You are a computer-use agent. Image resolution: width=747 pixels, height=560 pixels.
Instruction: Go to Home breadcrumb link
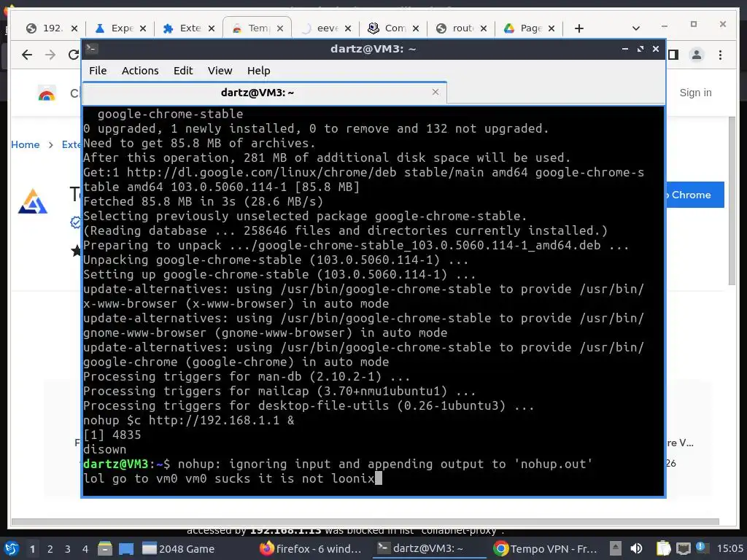[x=26, y=144]
